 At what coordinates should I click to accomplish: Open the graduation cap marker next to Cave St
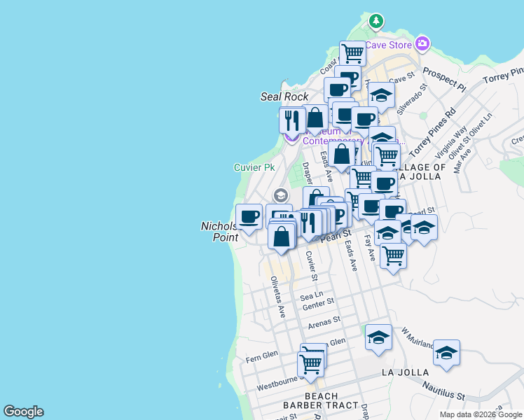point(382,97)
